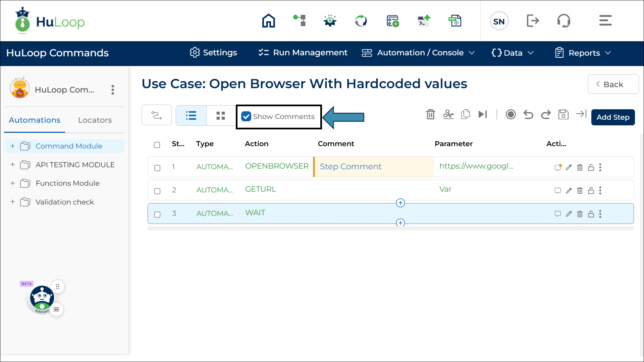Click the green refresh cycle icon
The width and height of the screenshot is (644, 362).
tap(361, 21)
